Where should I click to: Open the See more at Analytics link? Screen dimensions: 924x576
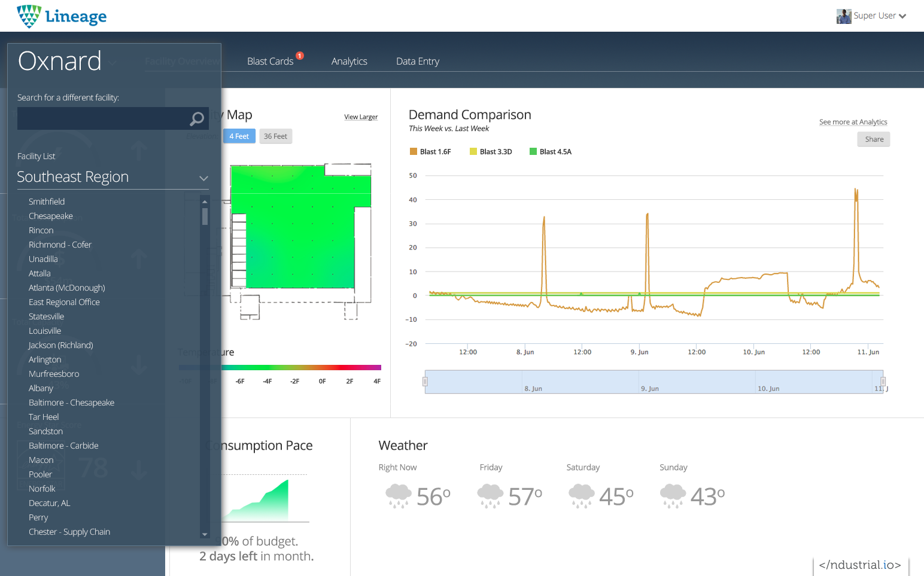tap(853, 122)
